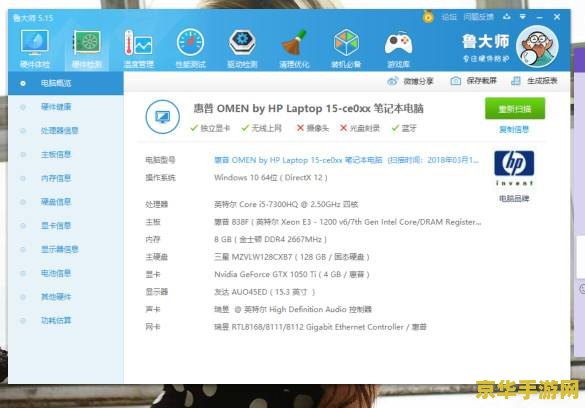This screenshot has width=585, height=408.
Task: Open the hardware checkup monitor icon
Action: (x=35, y=43)
